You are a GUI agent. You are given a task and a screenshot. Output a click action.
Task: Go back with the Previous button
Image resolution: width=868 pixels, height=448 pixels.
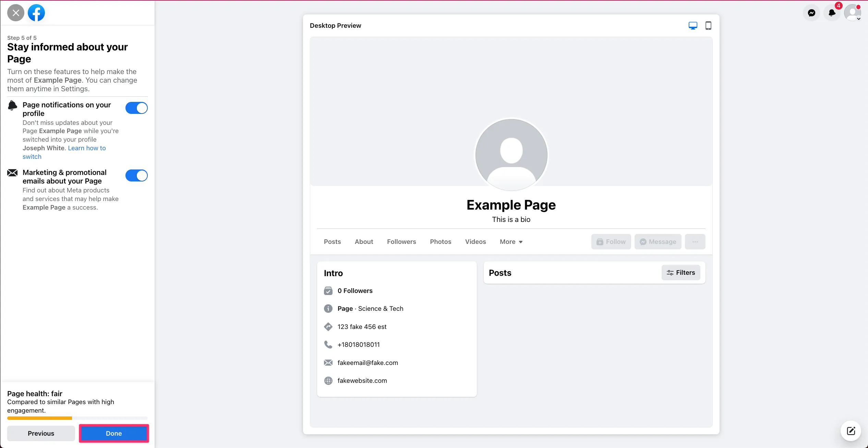coord(41,433)
